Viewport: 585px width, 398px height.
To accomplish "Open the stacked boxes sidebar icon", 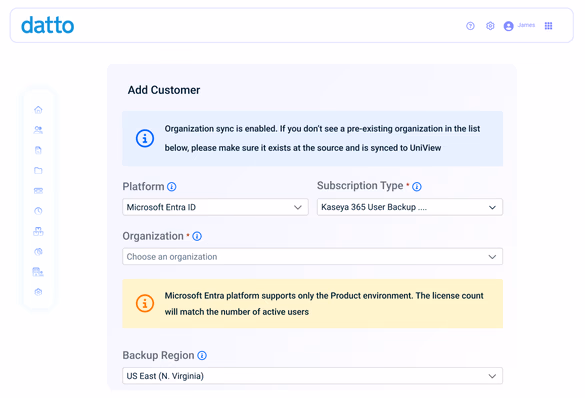I will (x=38, y=231).
